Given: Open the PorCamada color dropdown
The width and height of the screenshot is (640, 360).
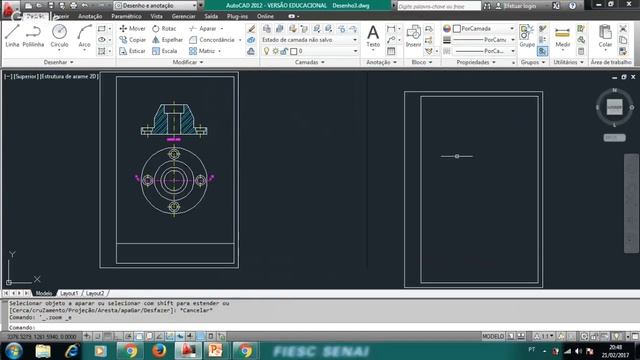Looking at the screenshot, I should tap(484, 29).
